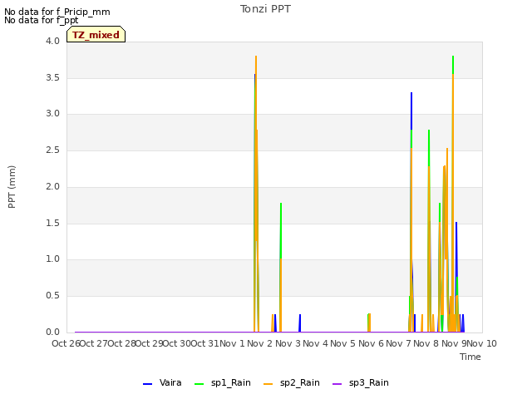This screenshot has height=399, width=532.
Task: Toggle the sp2_Rain legend entry
Action: (292, 383)
